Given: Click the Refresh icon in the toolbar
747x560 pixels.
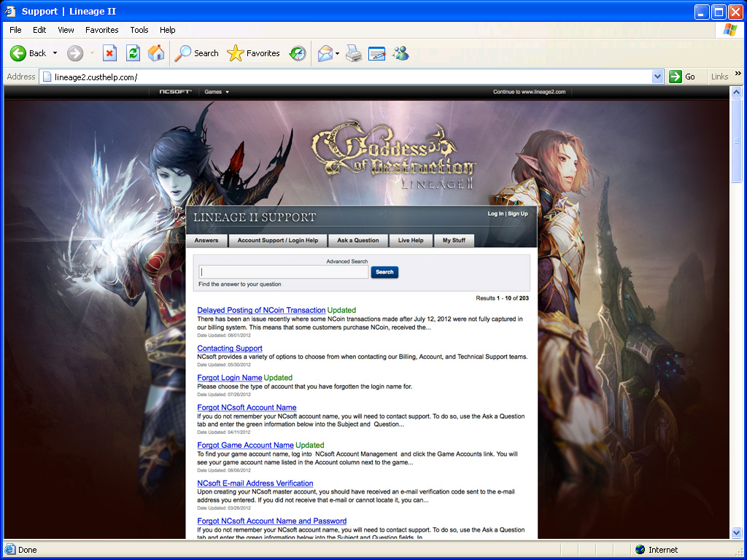Looking at the screenshot, I should point(132,53).
